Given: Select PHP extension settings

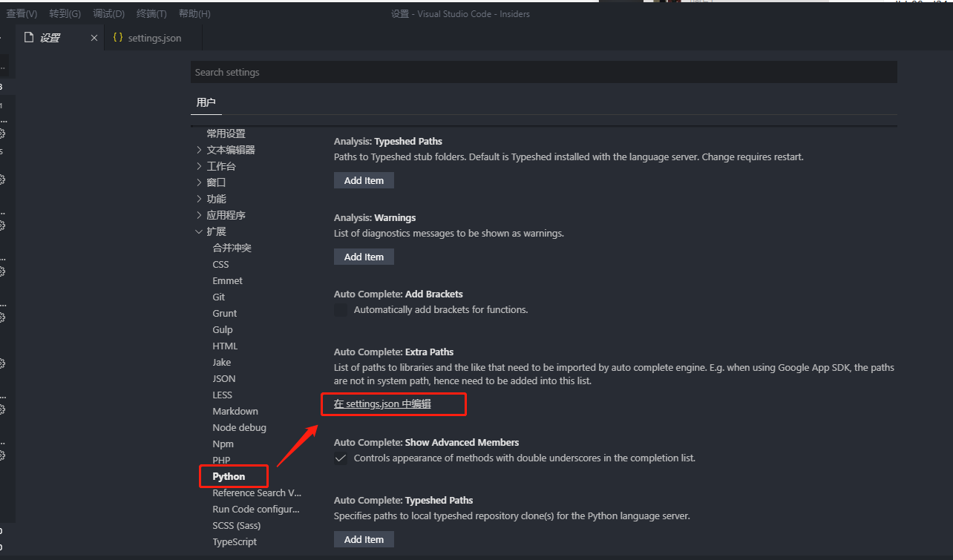Looking at the screenshot, I should coord(221,460).
